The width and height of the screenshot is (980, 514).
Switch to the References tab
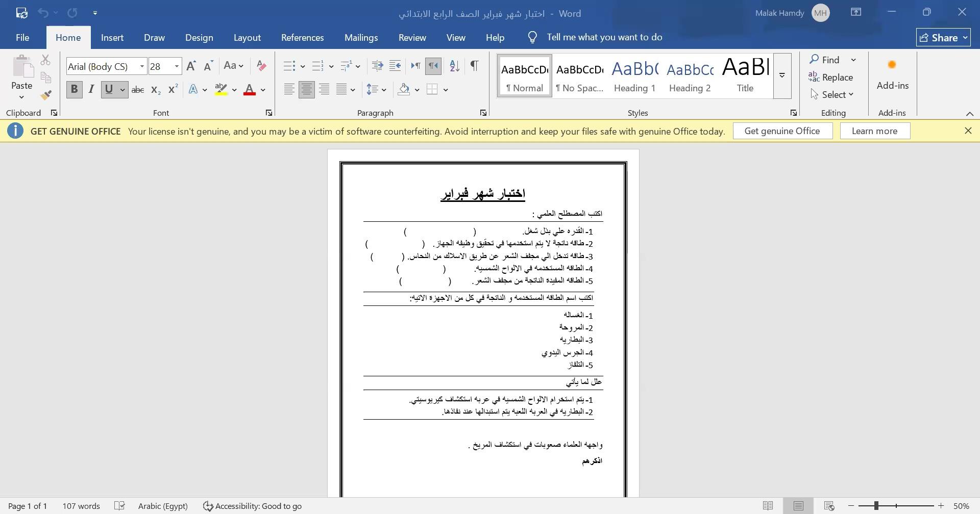[302, 38]
